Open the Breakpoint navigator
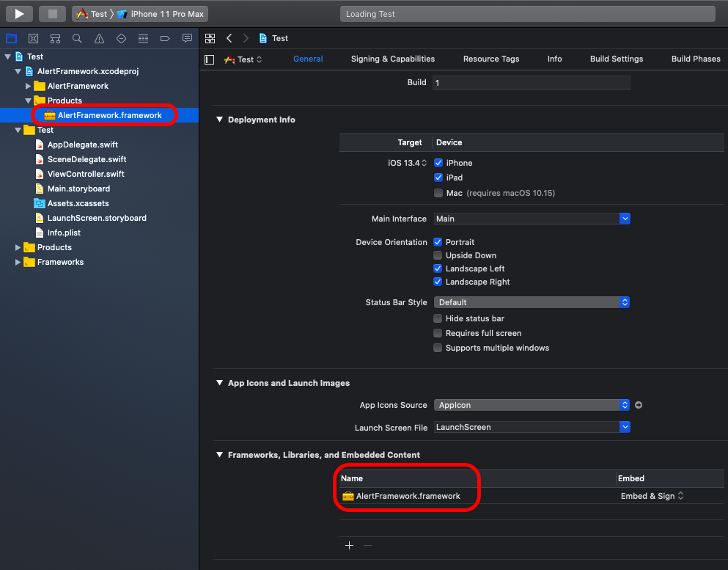728x570 pixels. (165, 39)
